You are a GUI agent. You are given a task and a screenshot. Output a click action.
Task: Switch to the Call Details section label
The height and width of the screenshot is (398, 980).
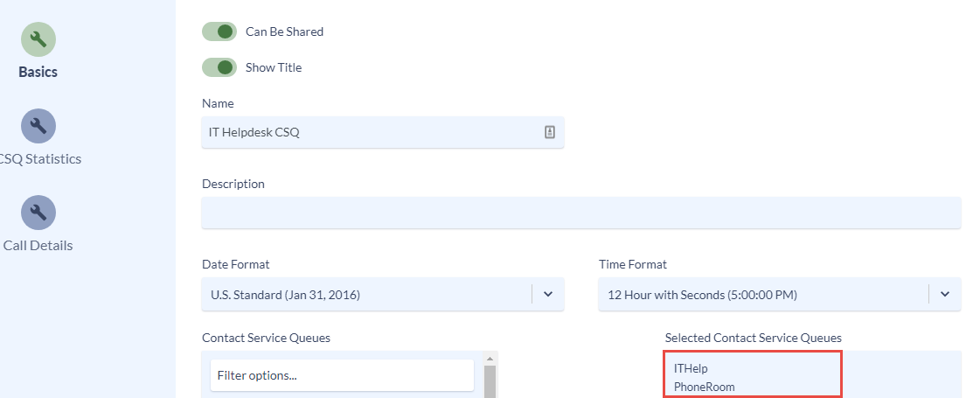pyautogui.click(x=38, y=245)
